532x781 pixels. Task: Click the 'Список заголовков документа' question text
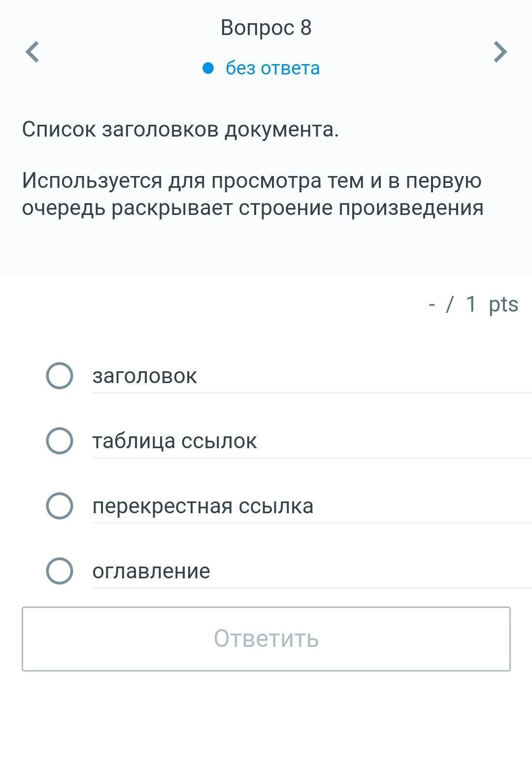tap(180, 130)
